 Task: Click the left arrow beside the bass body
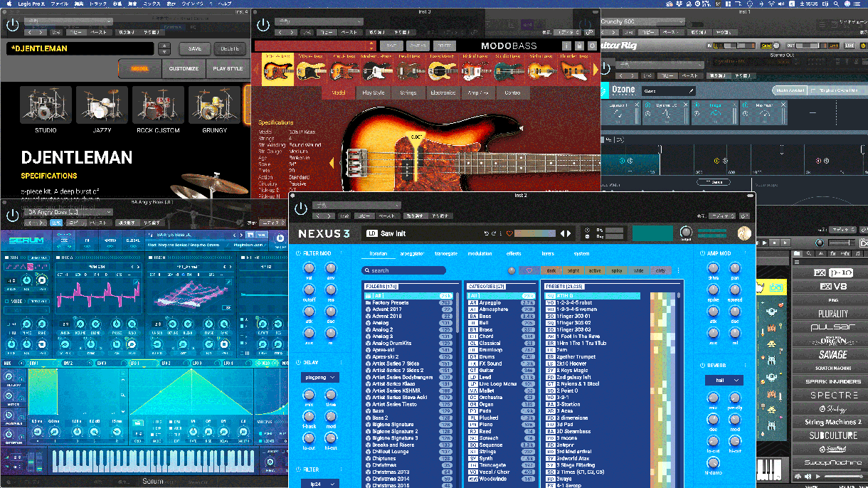(x=331, y=163)
